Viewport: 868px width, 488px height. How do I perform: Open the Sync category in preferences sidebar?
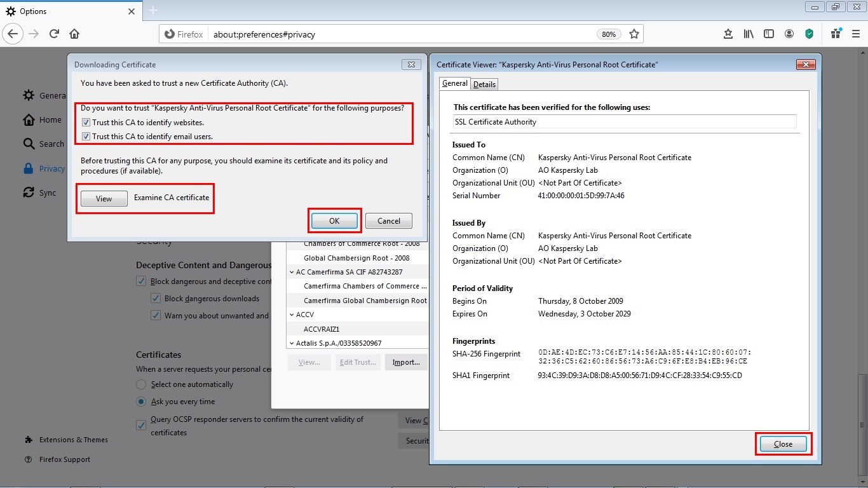click(40, 193)
